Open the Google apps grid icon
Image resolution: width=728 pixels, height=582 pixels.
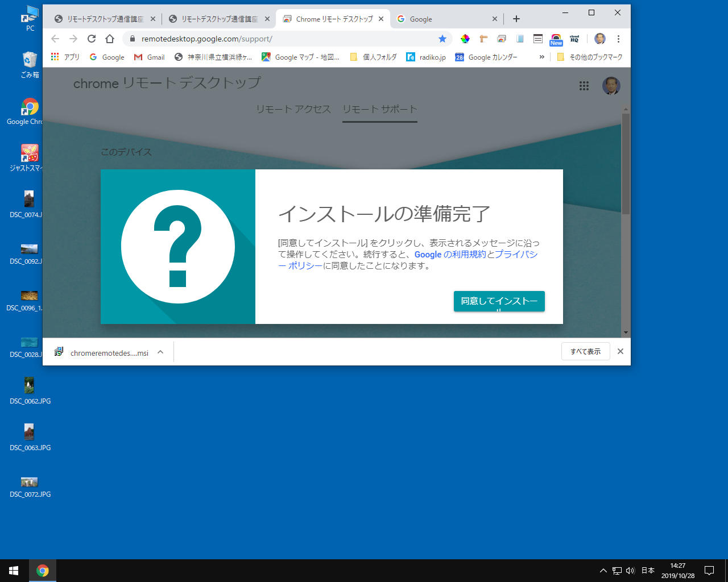(584, 86)
